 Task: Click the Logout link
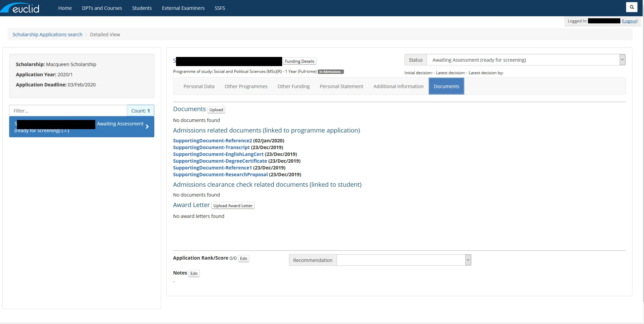coord(629,21)
